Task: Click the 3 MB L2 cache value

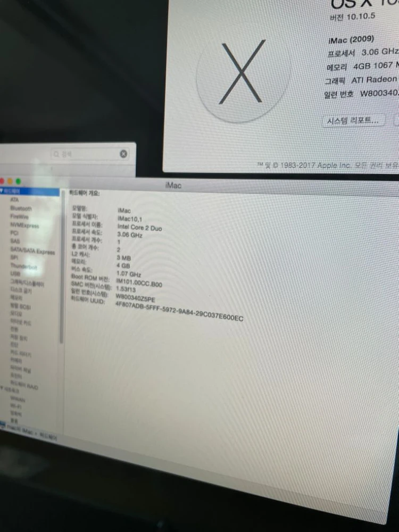Action: [x=124, y=258]
